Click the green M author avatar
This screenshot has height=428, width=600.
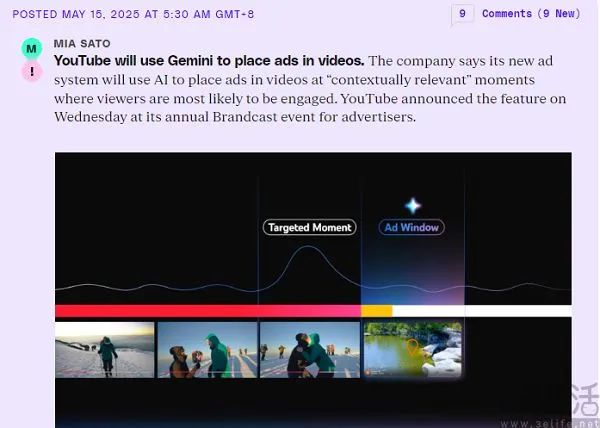tap(32, 48)
